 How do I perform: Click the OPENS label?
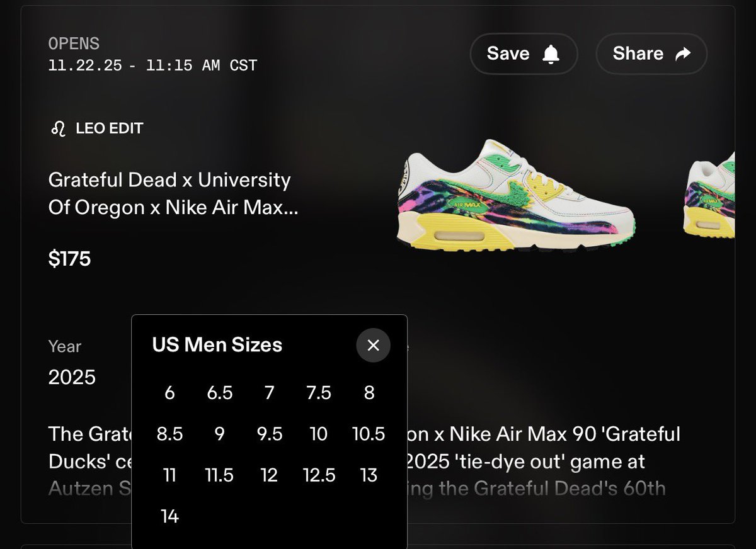tap(74, 44)
